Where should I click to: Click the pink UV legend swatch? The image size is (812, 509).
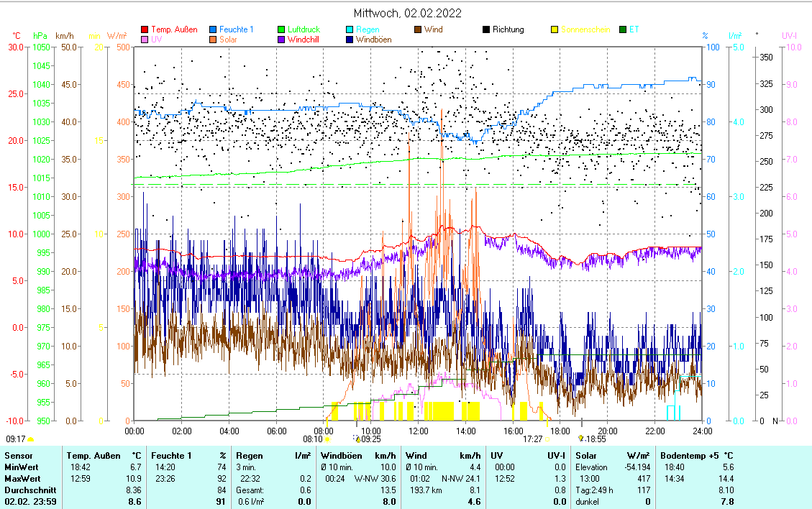145,40
